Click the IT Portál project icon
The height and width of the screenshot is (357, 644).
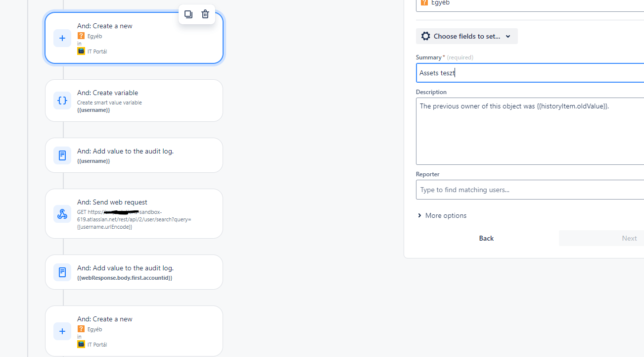click(81, 51)
